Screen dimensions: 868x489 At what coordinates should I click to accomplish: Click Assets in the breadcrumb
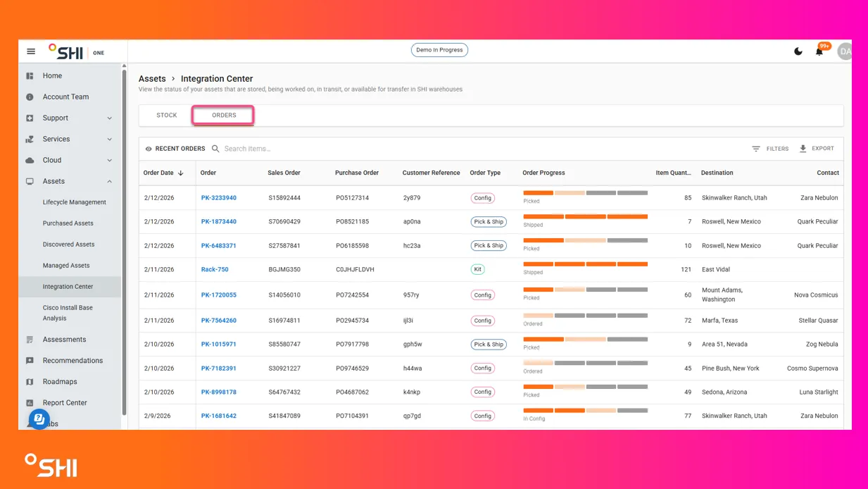coord(152,79)
